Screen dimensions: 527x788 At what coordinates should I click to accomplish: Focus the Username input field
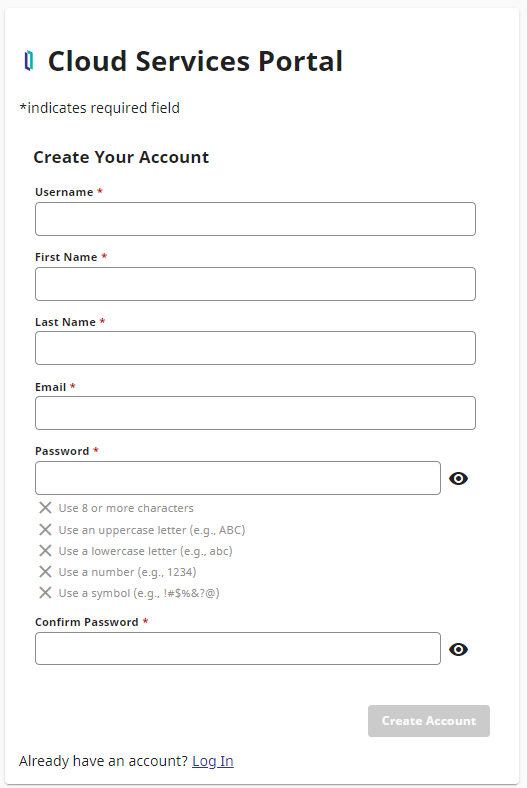coord(255,219)
